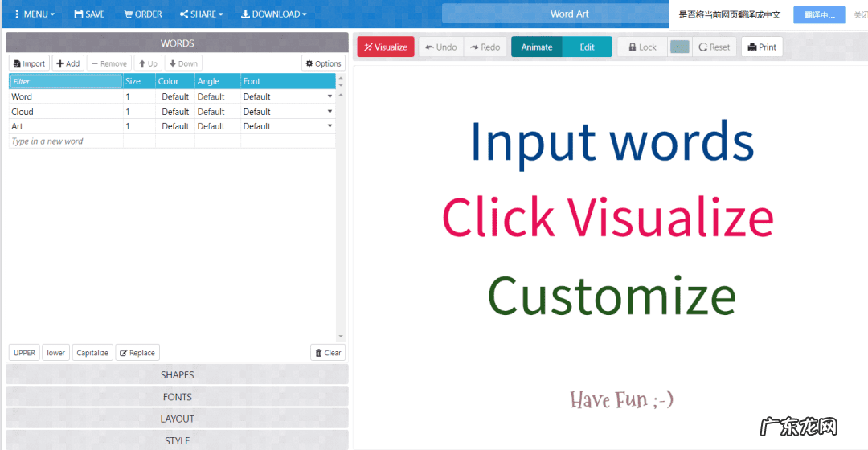Click the Import words button

[29, 63]
